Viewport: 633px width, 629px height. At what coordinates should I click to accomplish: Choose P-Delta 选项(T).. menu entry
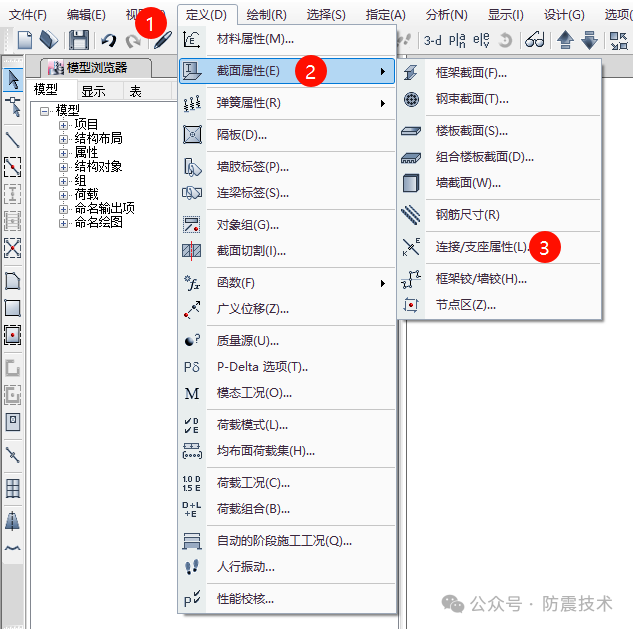pyautogui.click(x=287, y=367)
